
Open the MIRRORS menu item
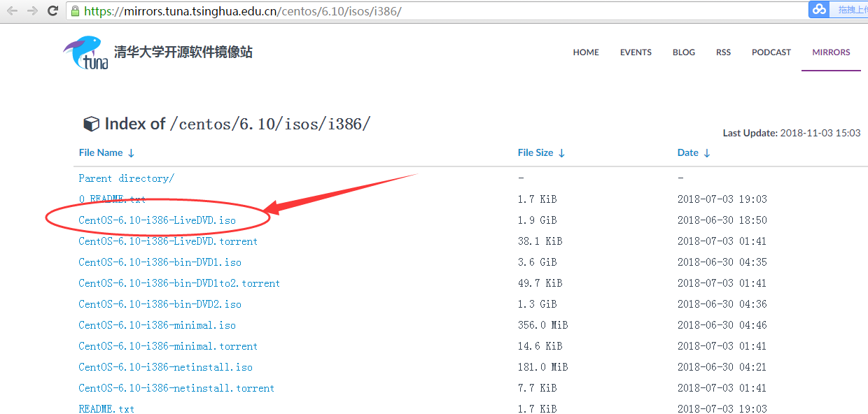coord(831,52)
